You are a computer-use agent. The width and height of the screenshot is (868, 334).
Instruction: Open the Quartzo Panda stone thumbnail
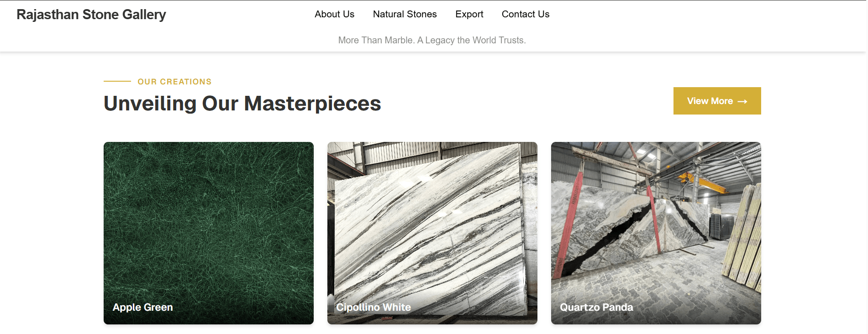tap(656, 233)
